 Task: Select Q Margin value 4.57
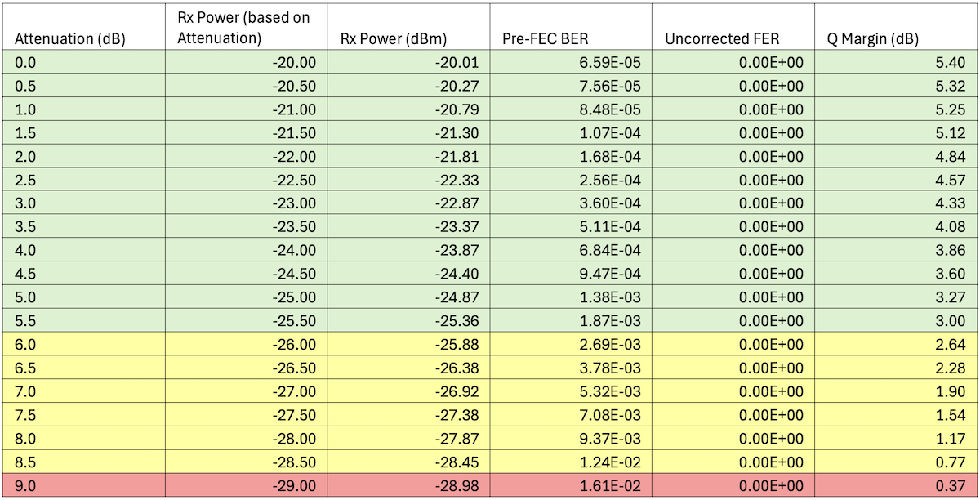pos(895,180)
